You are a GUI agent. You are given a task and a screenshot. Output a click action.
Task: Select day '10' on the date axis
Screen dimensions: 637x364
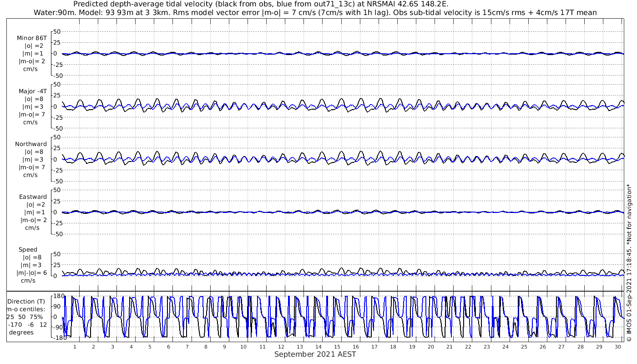[243, 347]
